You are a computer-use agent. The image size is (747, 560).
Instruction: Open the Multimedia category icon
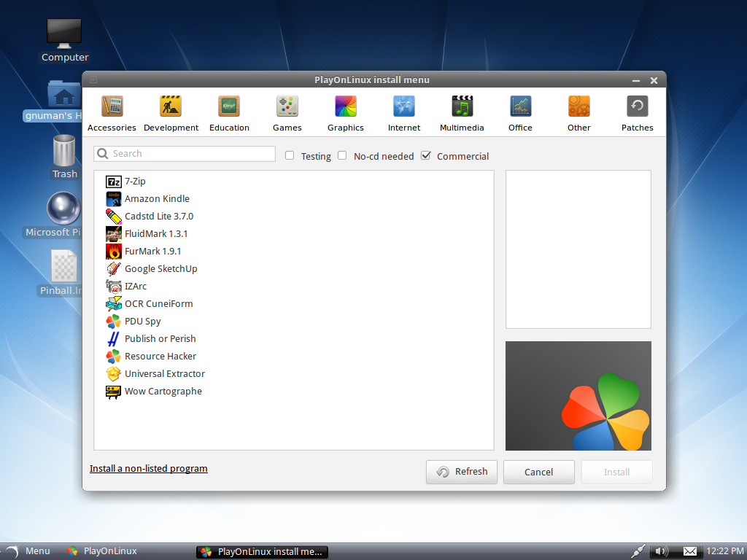click(x=462, y=106)
